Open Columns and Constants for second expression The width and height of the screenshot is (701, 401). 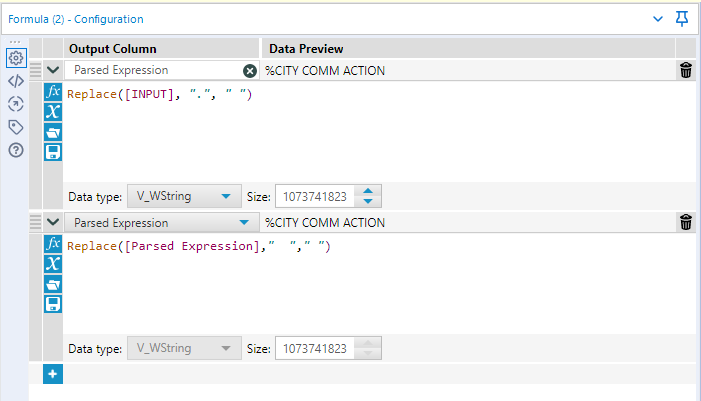(53, 264)
